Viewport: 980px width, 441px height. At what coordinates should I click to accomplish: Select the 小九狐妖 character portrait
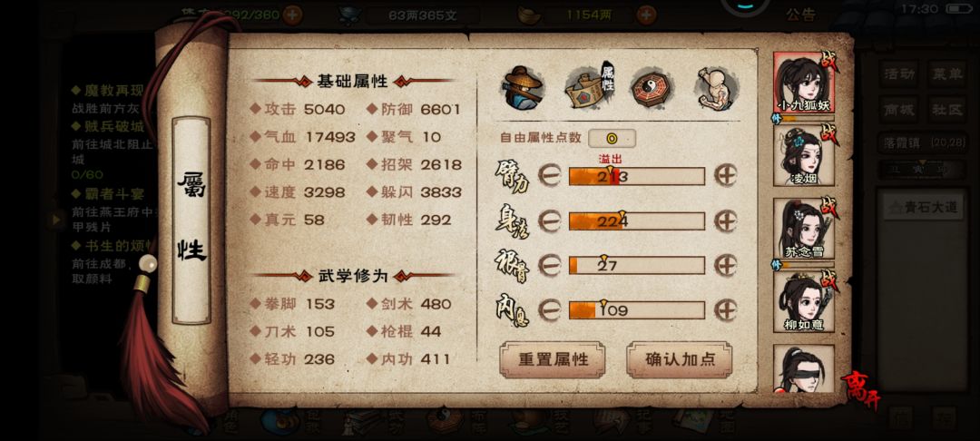click(804, 83)
